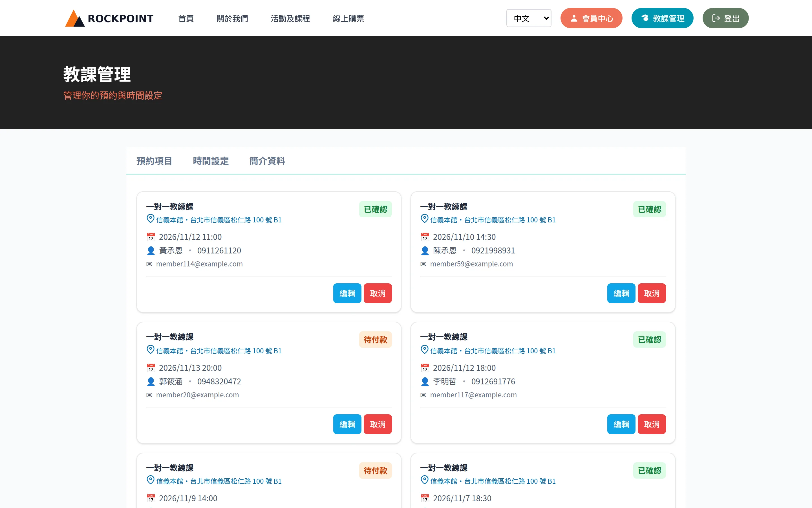The image size is (812, 508).
Task: Click the logout arrow icon in 登出 button
Action: (716, 18)
